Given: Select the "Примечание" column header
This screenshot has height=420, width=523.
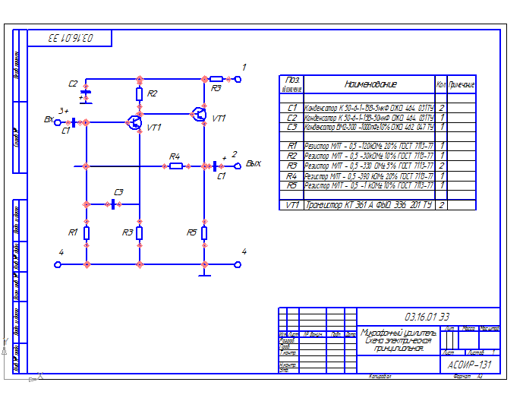Looking at the screenshot, I should 462,85.
